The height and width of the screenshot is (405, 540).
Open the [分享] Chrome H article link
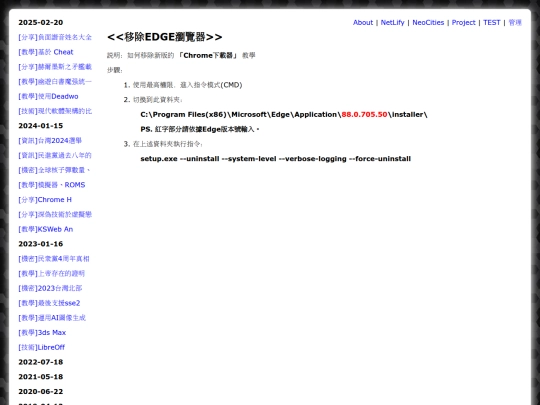[45, 200]
